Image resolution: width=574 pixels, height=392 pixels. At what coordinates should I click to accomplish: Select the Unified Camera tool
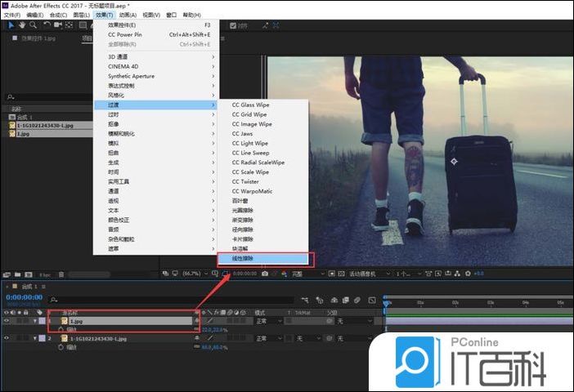[x=57, y=25]
